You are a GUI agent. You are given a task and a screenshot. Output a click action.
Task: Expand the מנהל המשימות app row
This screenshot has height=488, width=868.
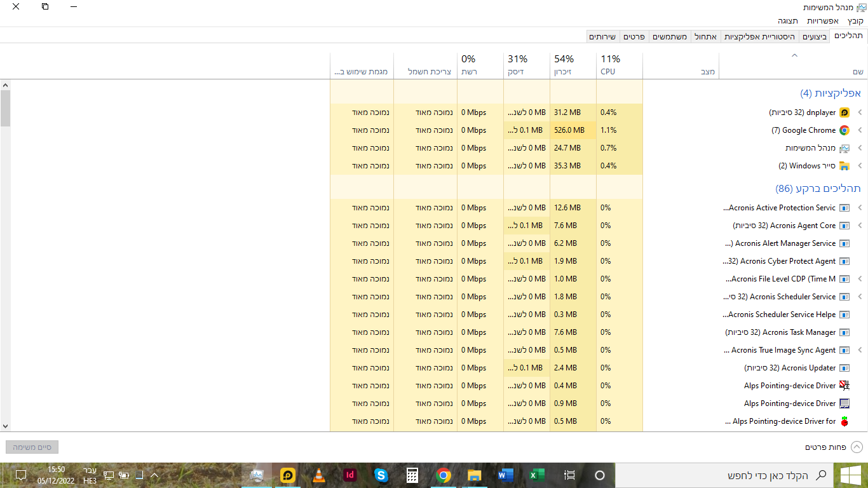(860, 148)
